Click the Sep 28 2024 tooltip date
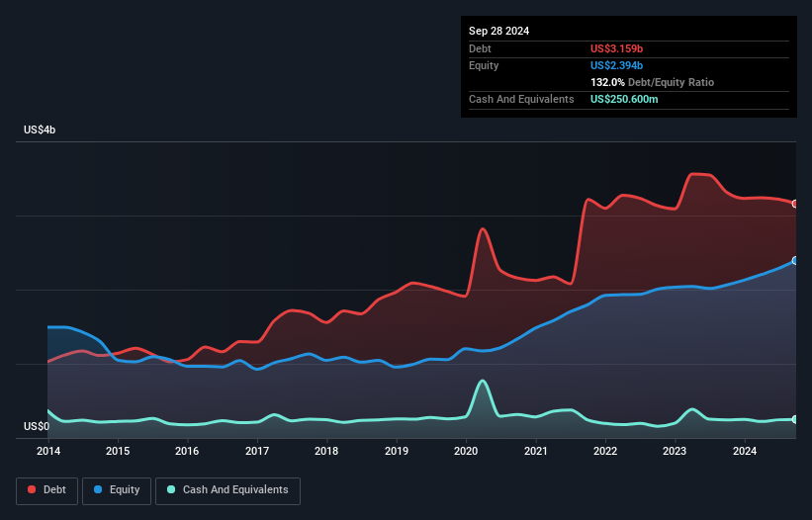This screenshot has width=812, height=520. click(x=498, y=31)
